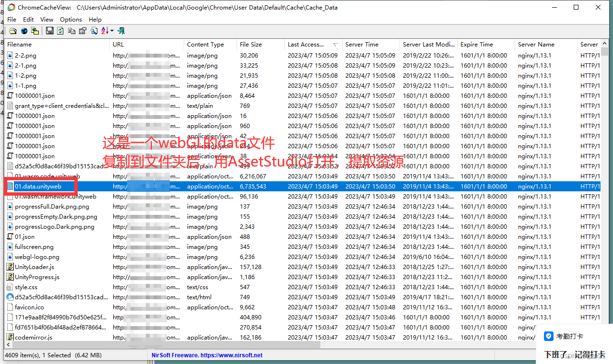Click the status bar item count text
Viewport: 613px width, 364px height.
click(x=53, y=355)
